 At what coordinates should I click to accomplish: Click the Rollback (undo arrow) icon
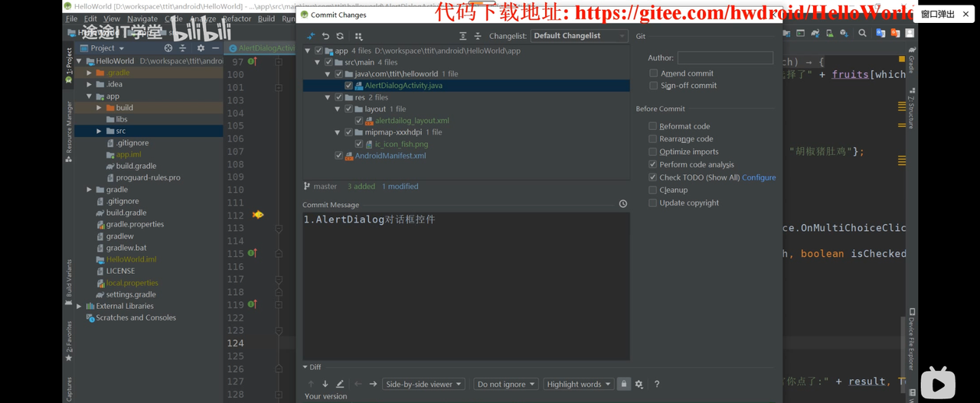click(x=325, y=36)
